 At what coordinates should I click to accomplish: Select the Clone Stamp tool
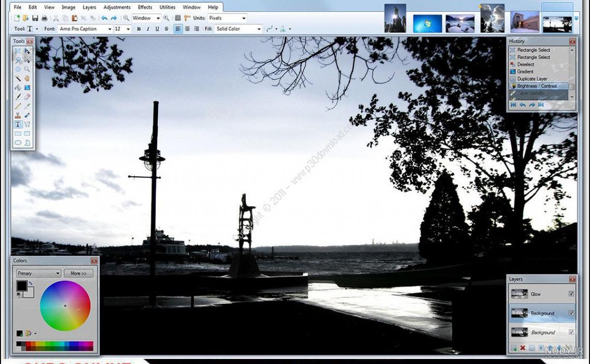point(18,115)
